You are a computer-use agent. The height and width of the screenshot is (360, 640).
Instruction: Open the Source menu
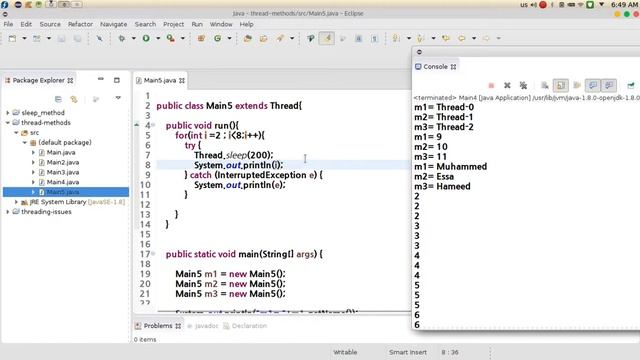coord(50,24)
